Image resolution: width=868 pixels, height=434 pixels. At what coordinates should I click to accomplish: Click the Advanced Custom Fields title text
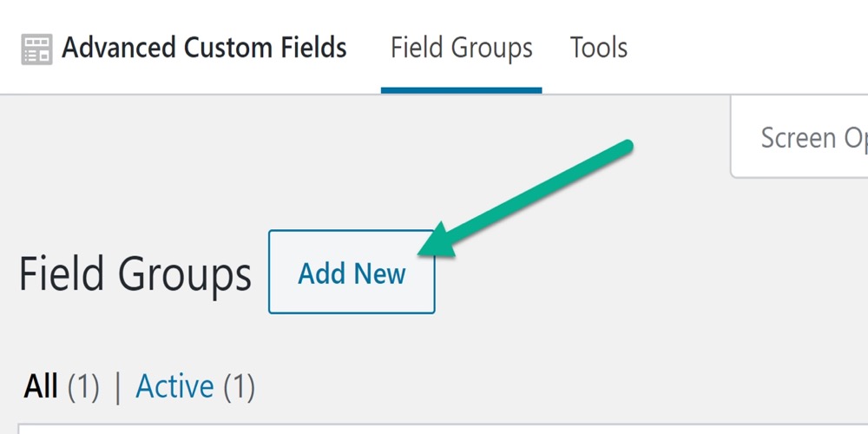(x=204, y=48)
